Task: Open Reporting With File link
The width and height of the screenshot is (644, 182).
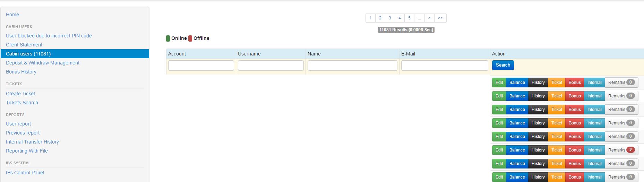Action: [27, 151]
